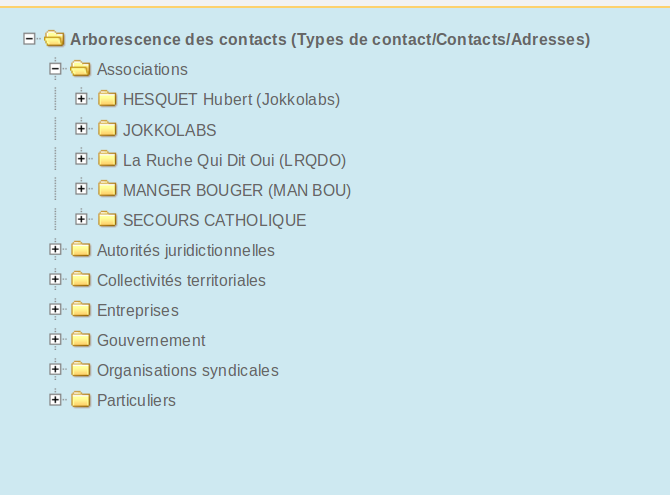Expand the Organisations syndicales branch

55,369
